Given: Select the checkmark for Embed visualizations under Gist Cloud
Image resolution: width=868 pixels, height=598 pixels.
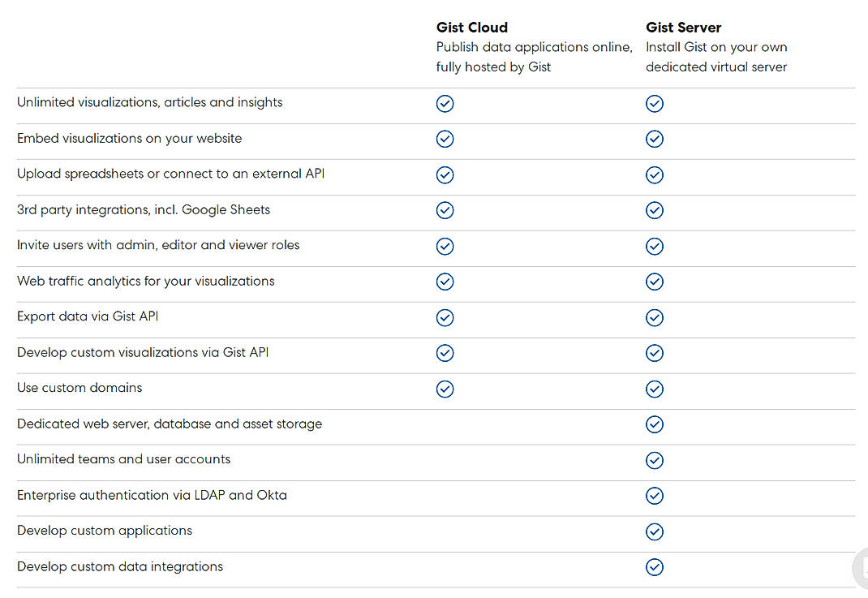Looking at the screenshot, I should click(x=445, y=139).
